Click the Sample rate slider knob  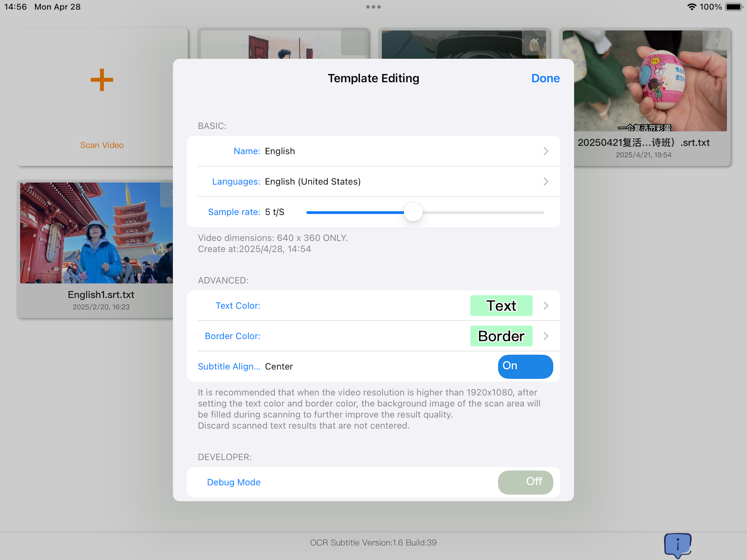pos(413,212)
